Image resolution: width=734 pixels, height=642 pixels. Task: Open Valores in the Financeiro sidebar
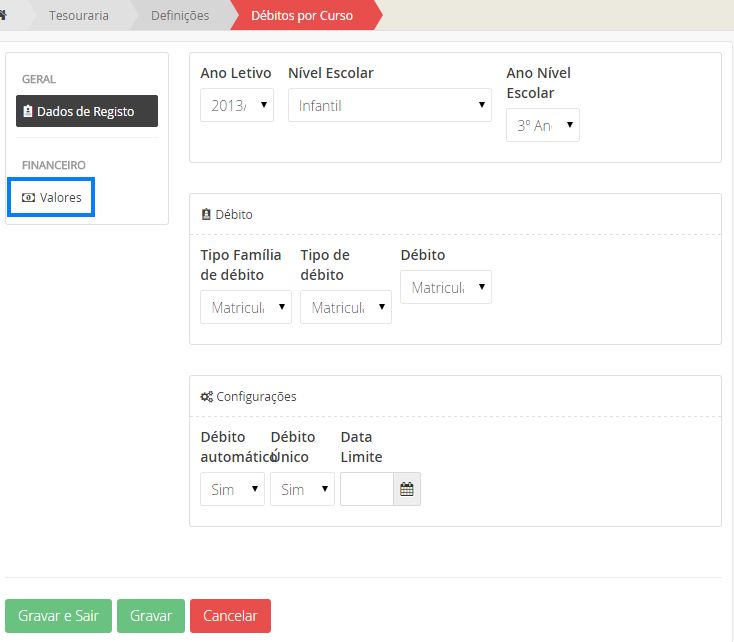point(51,197)
